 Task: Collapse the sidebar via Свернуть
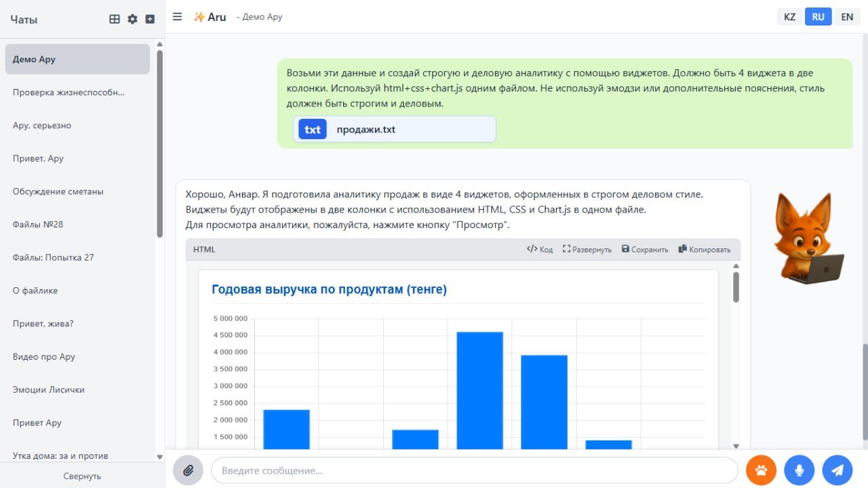pyautogui.click(x=82, y=476)
